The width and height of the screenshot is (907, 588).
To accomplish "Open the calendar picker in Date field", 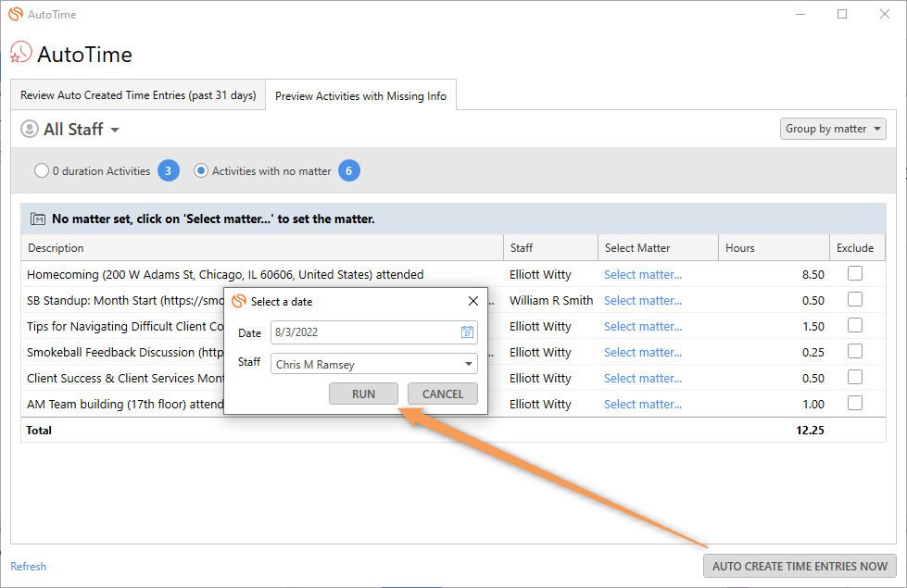I will pos(467,332).
